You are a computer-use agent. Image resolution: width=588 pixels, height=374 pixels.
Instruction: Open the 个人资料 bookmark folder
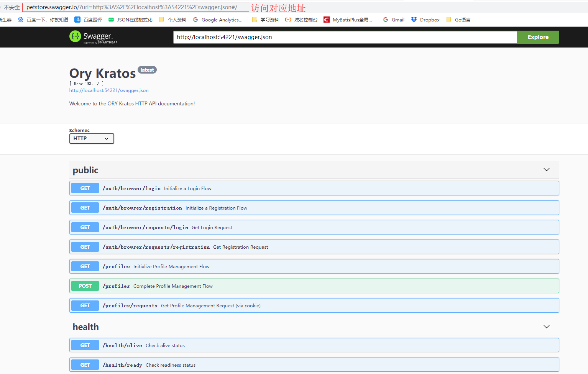click(172, 20)
